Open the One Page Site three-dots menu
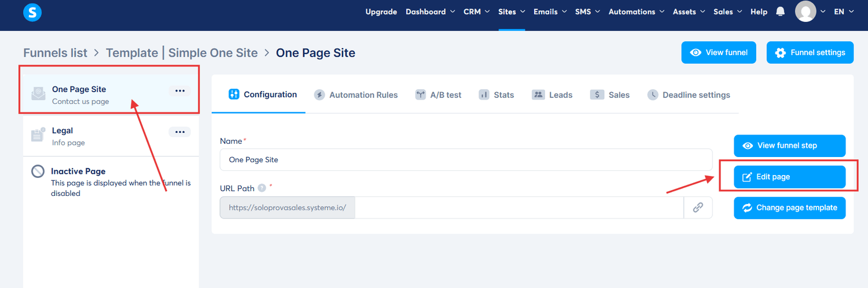 click(180, 91)
